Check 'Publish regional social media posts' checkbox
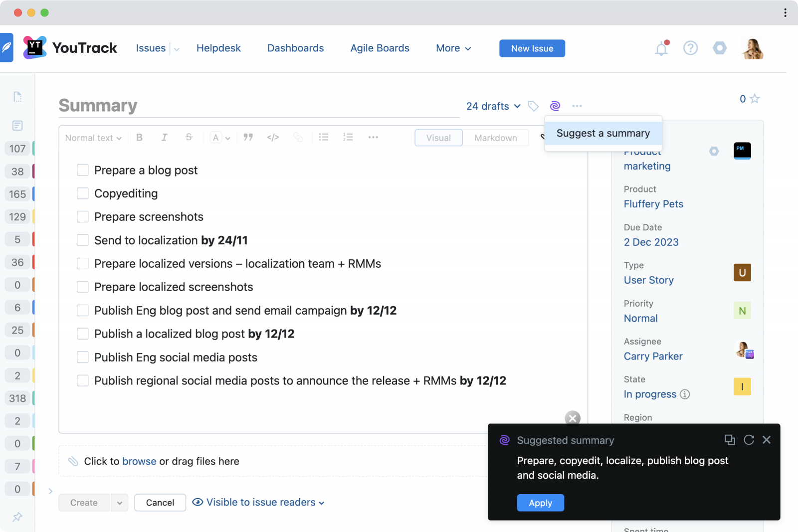798x532 pixels. (83, 380)
